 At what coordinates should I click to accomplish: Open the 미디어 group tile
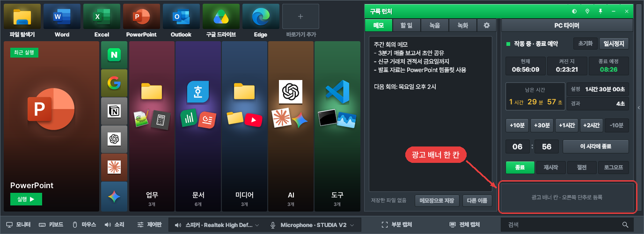pos(244,126)
